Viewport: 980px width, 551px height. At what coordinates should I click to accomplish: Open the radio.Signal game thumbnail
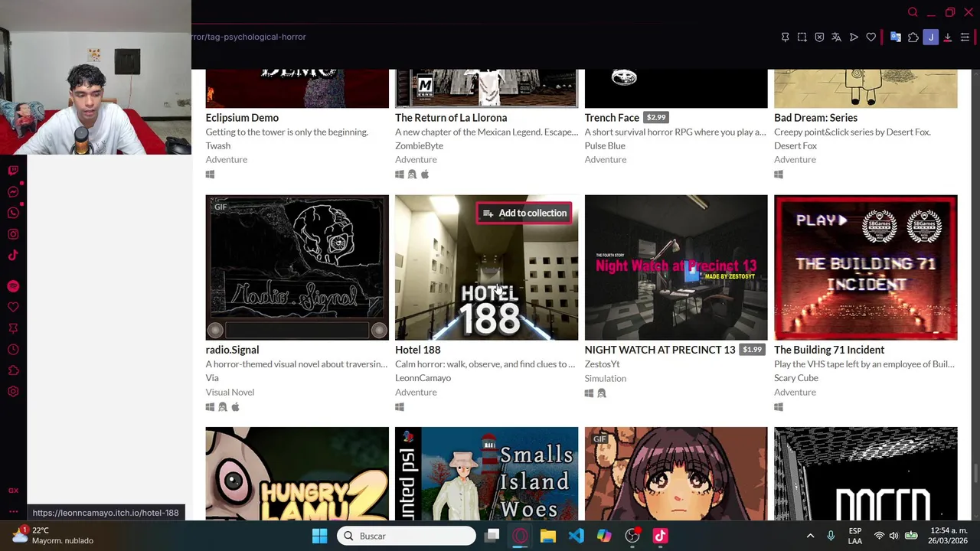click(297, 267)
